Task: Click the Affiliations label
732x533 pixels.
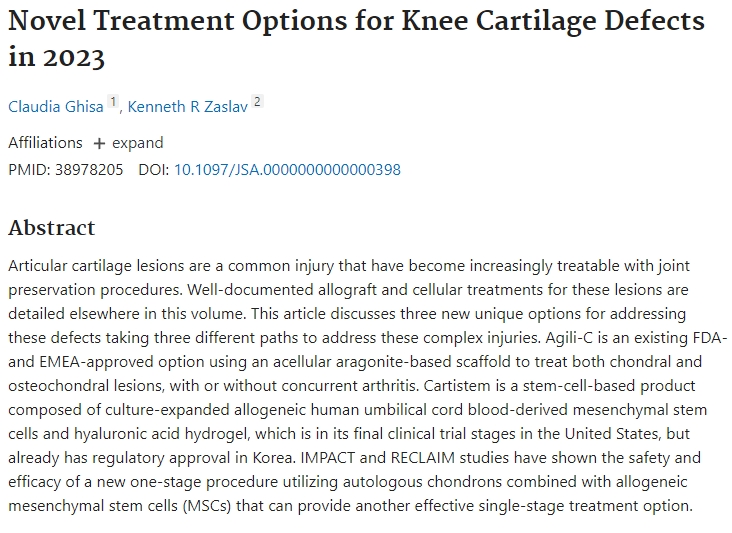Action: (x=45, y=143)
